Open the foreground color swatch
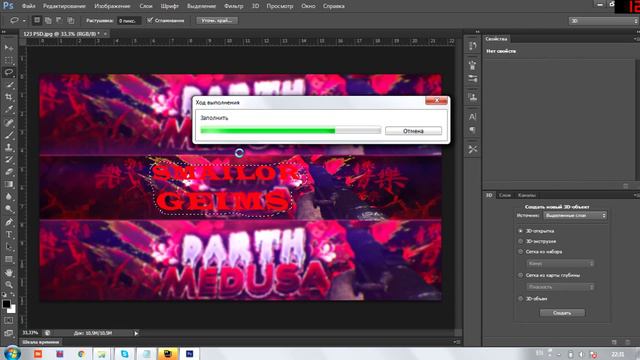Viewport: 640px width, 360px height. [x=6, y=304]
